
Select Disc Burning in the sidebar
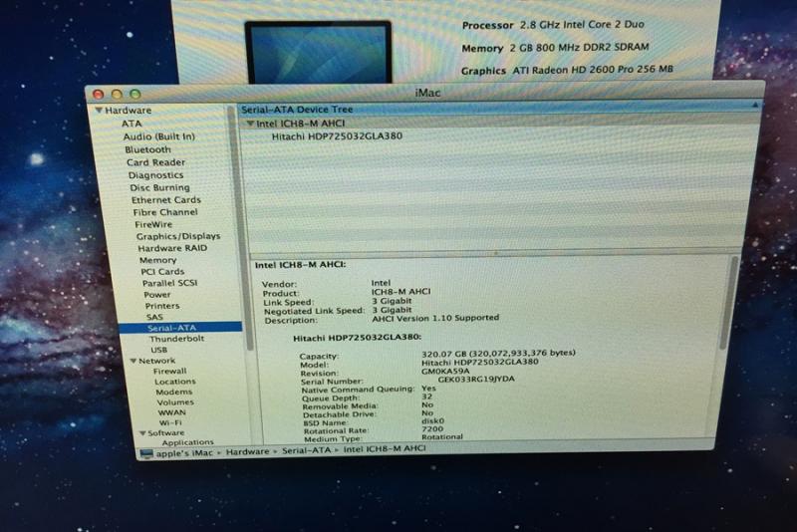pyautogui.click(x=159, y=187)
